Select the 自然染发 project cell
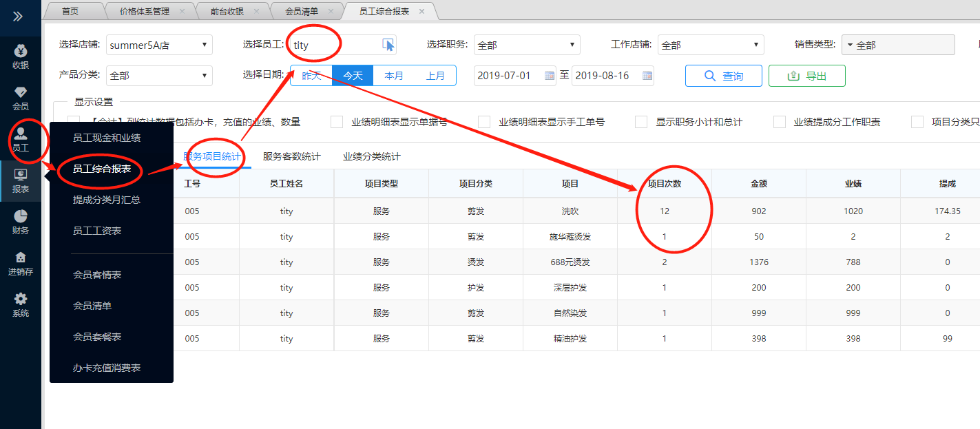 570,313
